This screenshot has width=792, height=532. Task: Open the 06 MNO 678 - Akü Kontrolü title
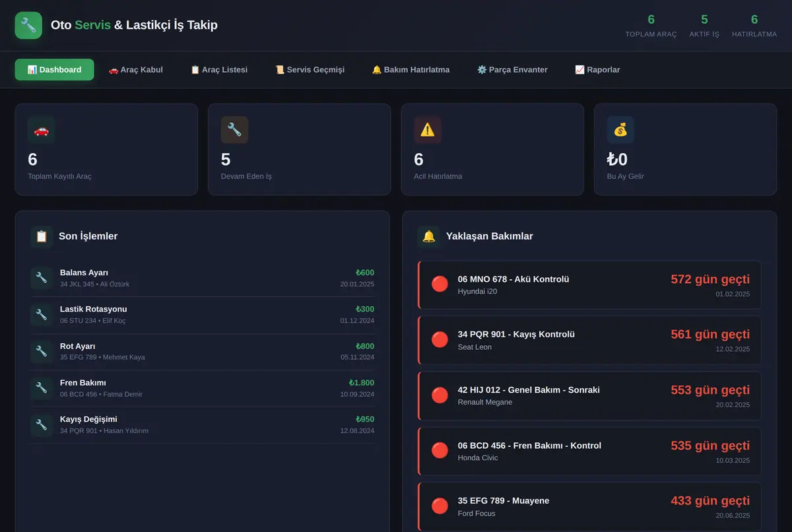(x=513, y=279)
